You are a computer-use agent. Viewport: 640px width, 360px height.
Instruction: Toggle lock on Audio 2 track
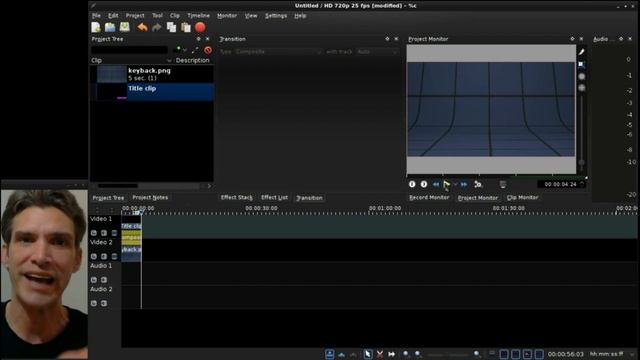(94, 303)
